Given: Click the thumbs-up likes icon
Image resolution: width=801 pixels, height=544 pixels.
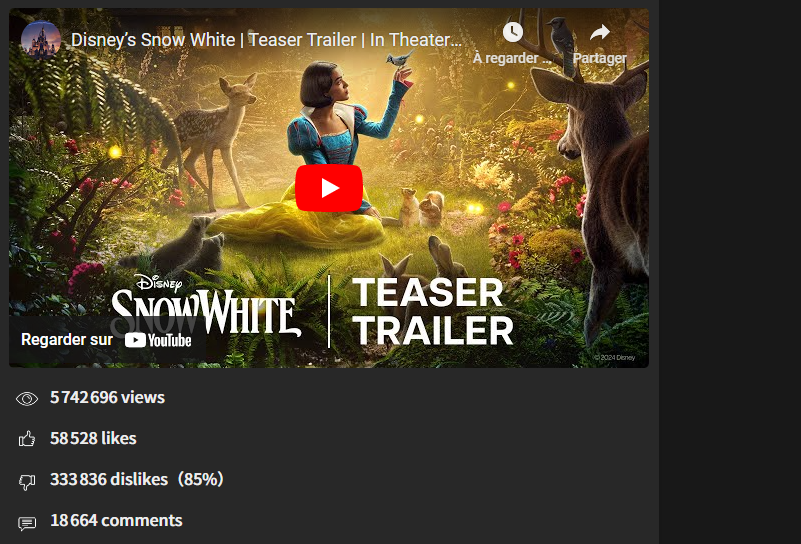Looking at the screenshot, I should tap(27, 439).
